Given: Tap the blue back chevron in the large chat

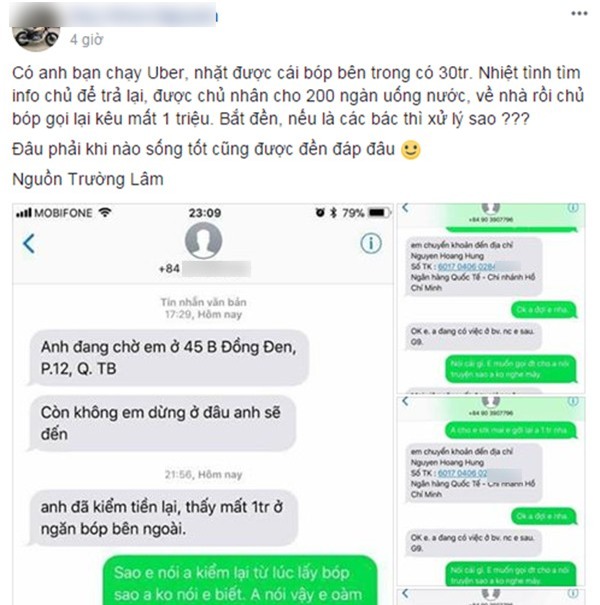Looking at the screenshot, I should [x=29, y=243].
